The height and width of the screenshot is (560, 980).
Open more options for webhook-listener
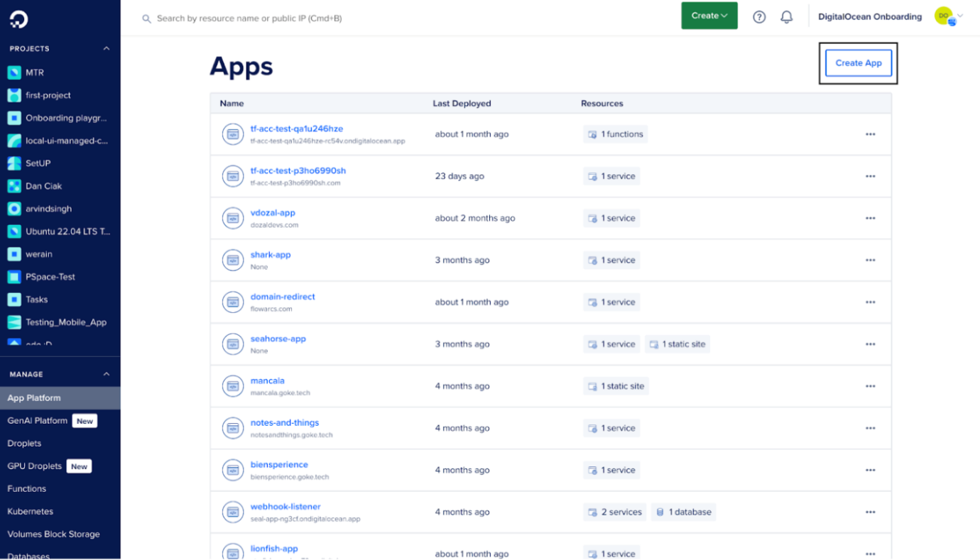pos(870,512)
